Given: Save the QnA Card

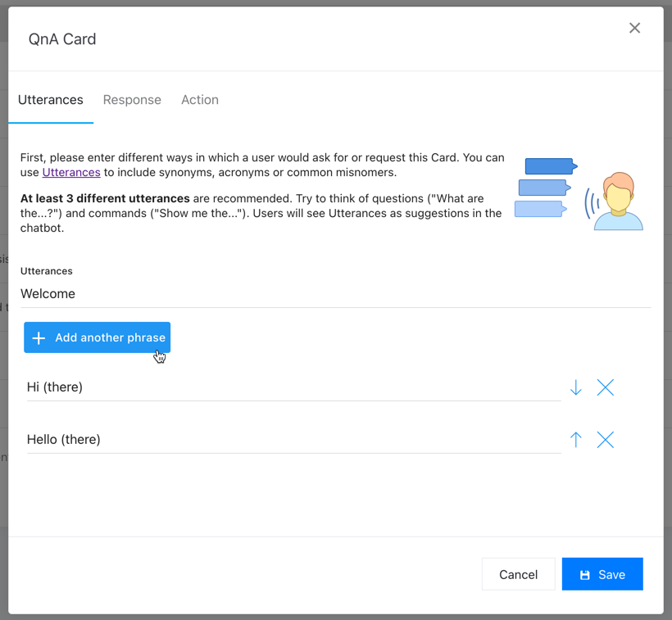Looking at the screenshot, I should (x=602, y=574).
